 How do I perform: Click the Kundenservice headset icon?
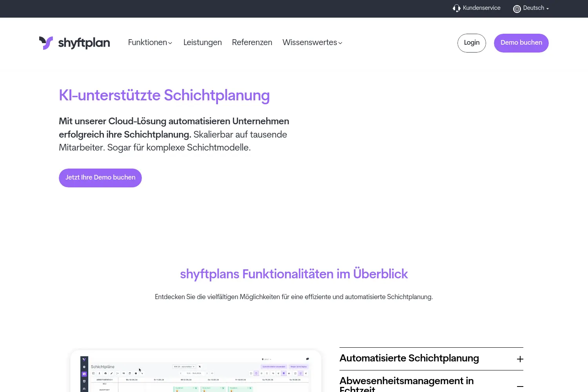(456, 8)
